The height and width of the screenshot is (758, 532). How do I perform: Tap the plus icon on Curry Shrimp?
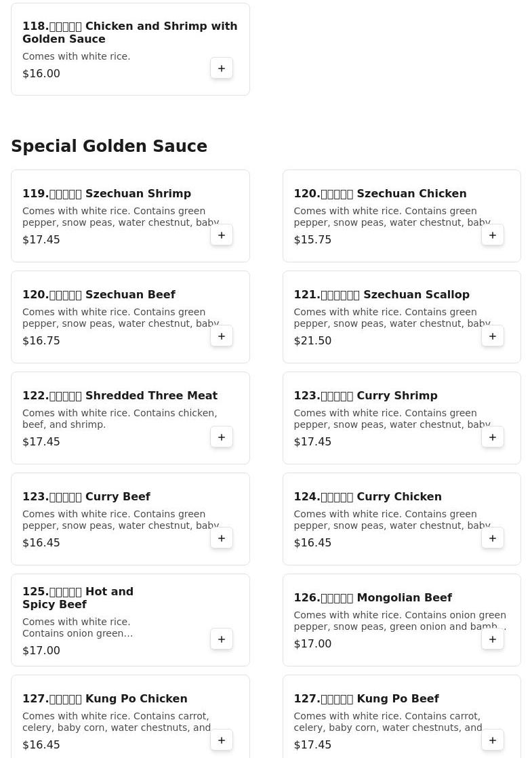pos(493,437)
